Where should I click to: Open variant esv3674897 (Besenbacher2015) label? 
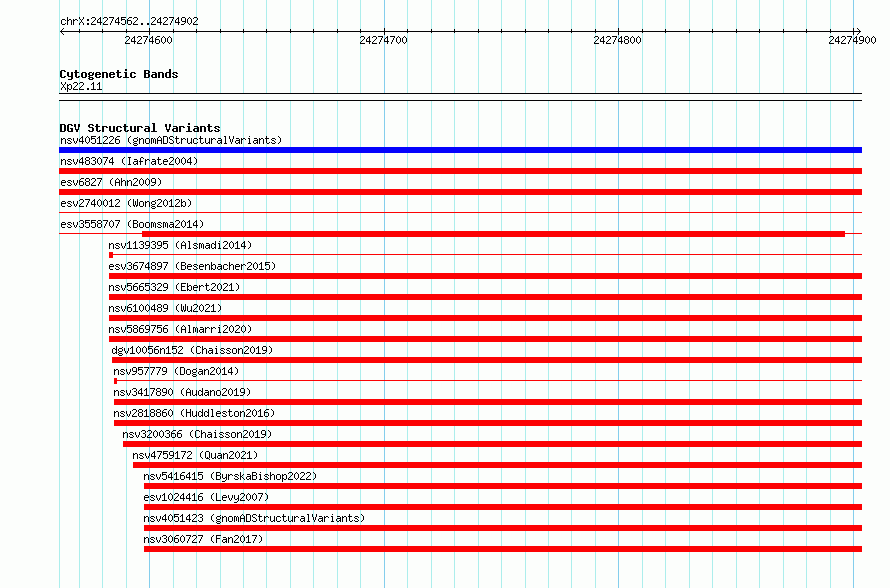192,266
